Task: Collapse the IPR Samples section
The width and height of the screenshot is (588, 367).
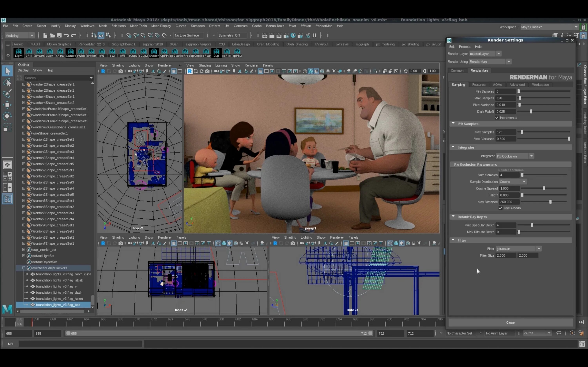Action: pyautogui.click(x=453, y=124)
